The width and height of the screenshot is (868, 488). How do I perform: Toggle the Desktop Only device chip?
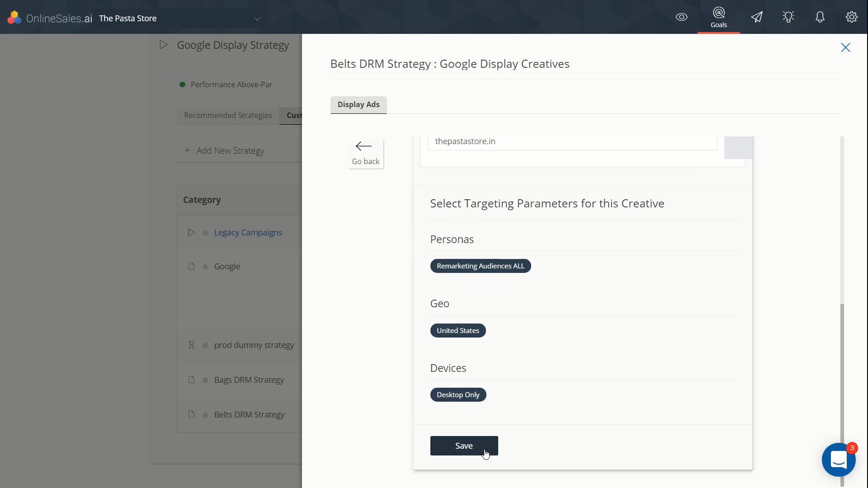click(458, 394)
